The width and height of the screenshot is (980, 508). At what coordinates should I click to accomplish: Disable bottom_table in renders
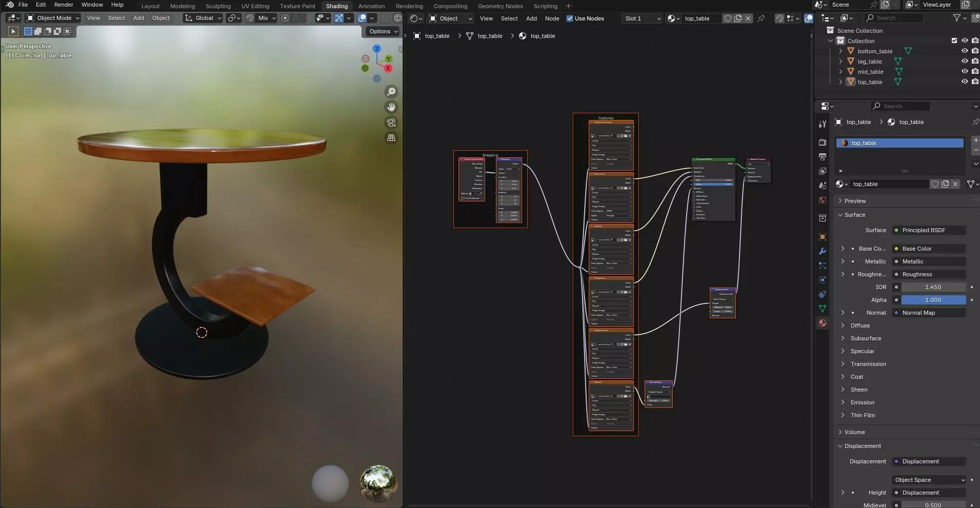975,51
